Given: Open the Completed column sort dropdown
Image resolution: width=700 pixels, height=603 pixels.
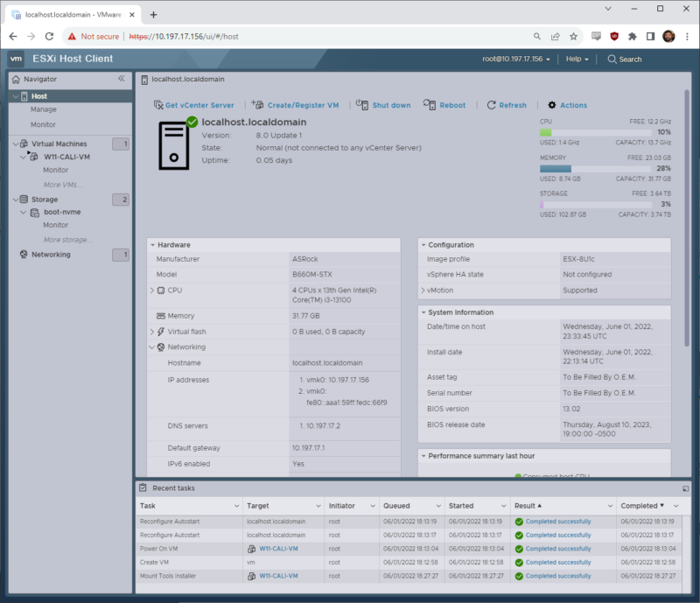Looking at the screenshot, I should [x=674, y=506].
